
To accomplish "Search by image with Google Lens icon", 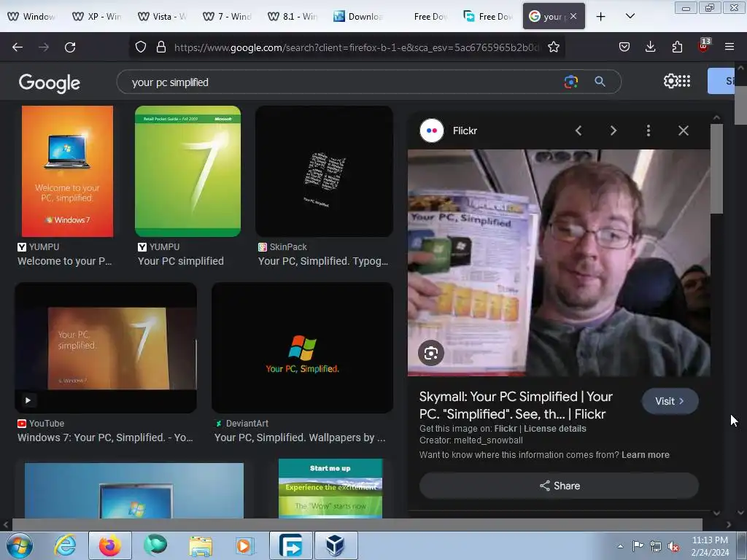I will pos(570,82).
